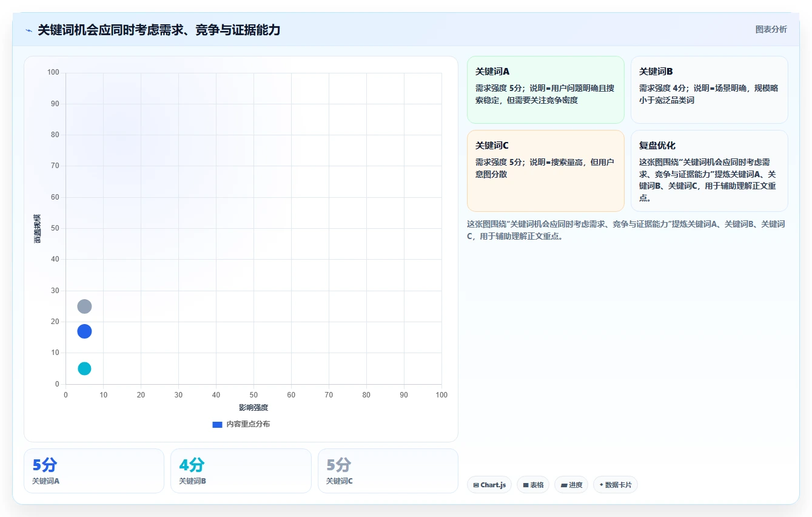
Task: Click the Chart.js tag chip
Action: coord(489,485)
